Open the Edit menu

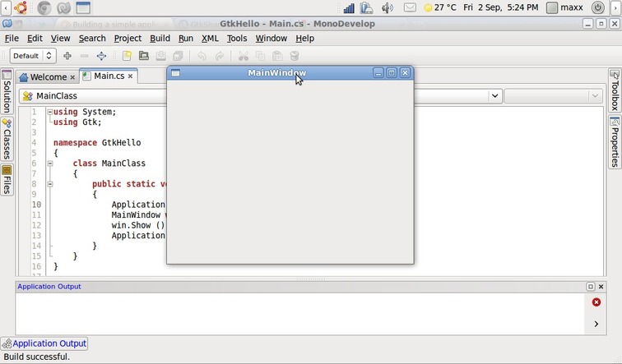click(35, 39)
